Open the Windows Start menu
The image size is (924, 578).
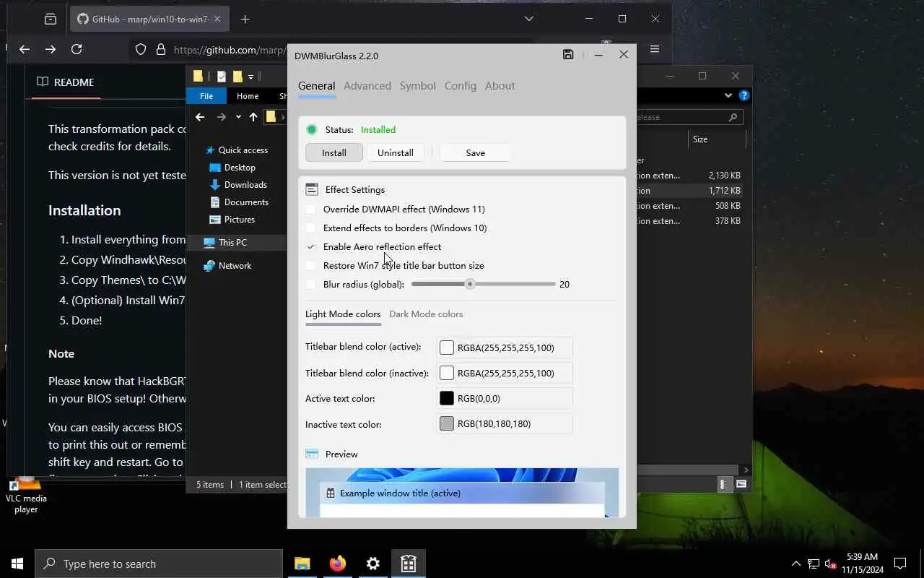tap(17, 564)
